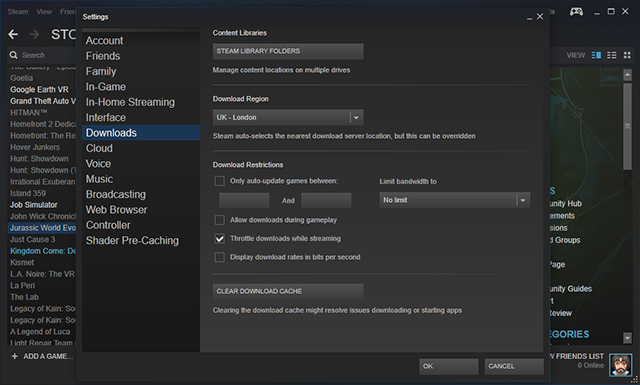Click the auto-update start time field
Image resolution: width=640 pixels, height=385 pixels.
244,200
